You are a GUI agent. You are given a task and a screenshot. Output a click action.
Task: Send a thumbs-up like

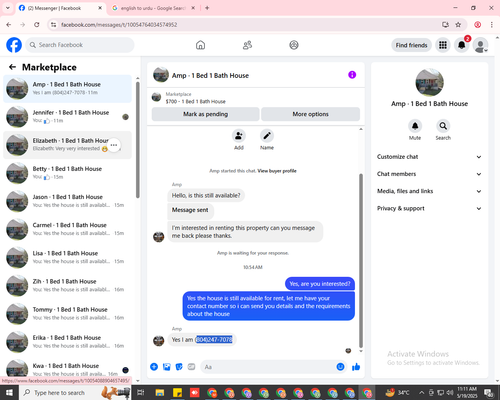click(x=356, y=367)
